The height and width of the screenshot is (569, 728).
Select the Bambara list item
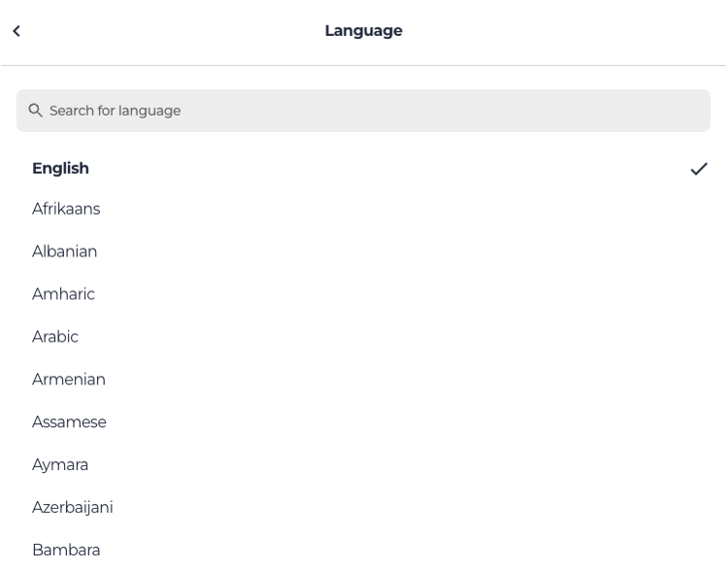point(66,550)
